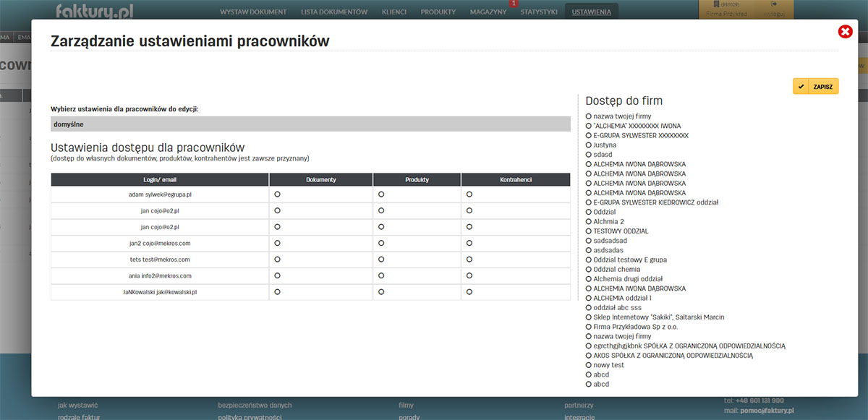Go to the Statystyki menu item
868x420 pixels.
pos(539,12)
